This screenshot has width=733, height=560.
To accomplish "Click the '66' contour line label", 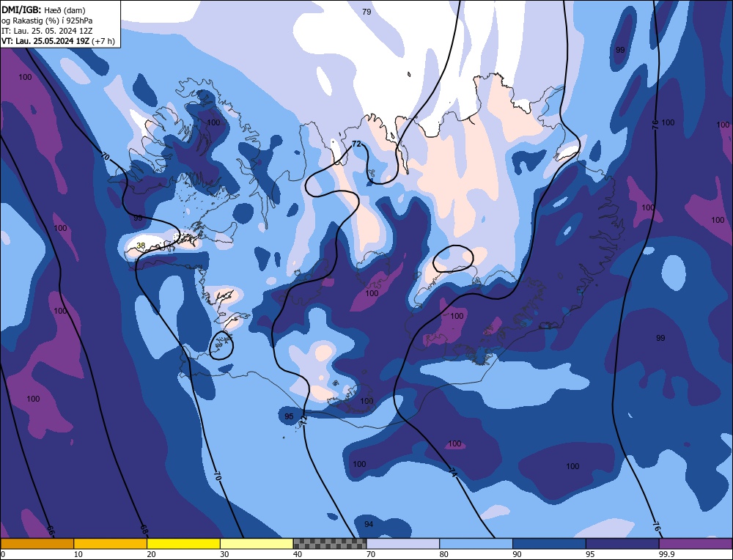I will (x=51, y=531).
